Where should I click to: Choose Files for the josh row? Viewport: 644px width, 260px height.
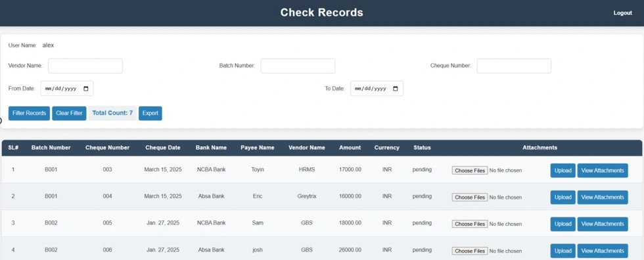click(x=470, y=251)
